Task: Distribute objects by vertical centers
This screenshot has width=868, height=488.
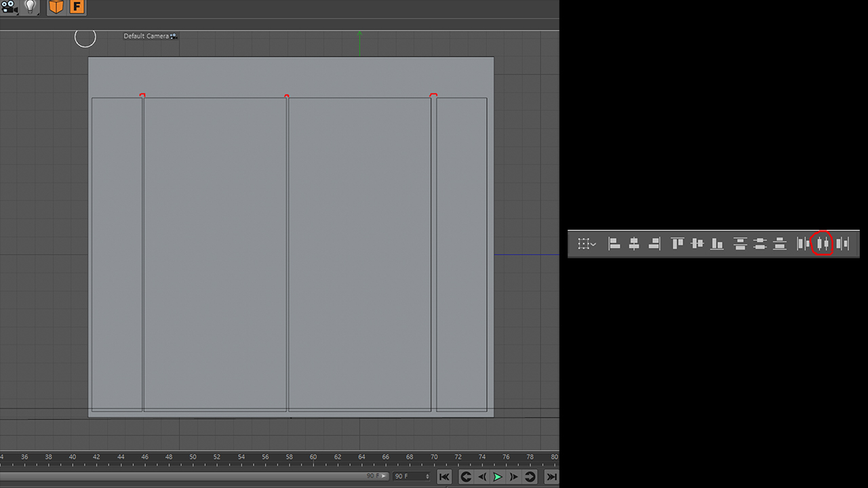Action: coord(760,244)
